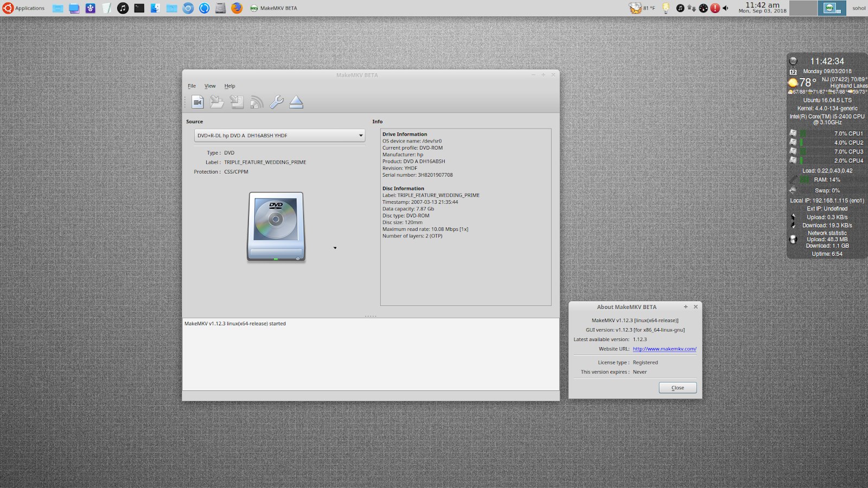Click the purple fleur-de-lis icon in panel
The image size is (868, 488).
90,8
